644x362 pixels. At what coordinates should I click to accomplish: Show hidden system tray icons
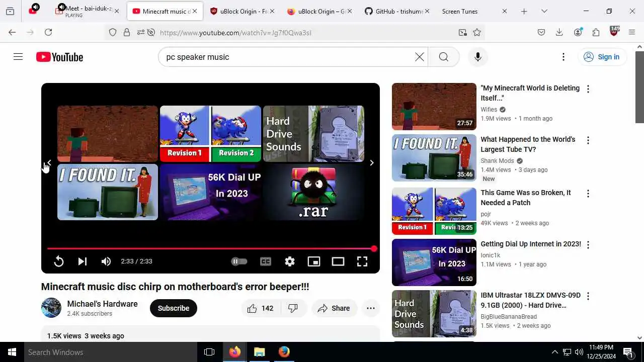click(555, 352)
